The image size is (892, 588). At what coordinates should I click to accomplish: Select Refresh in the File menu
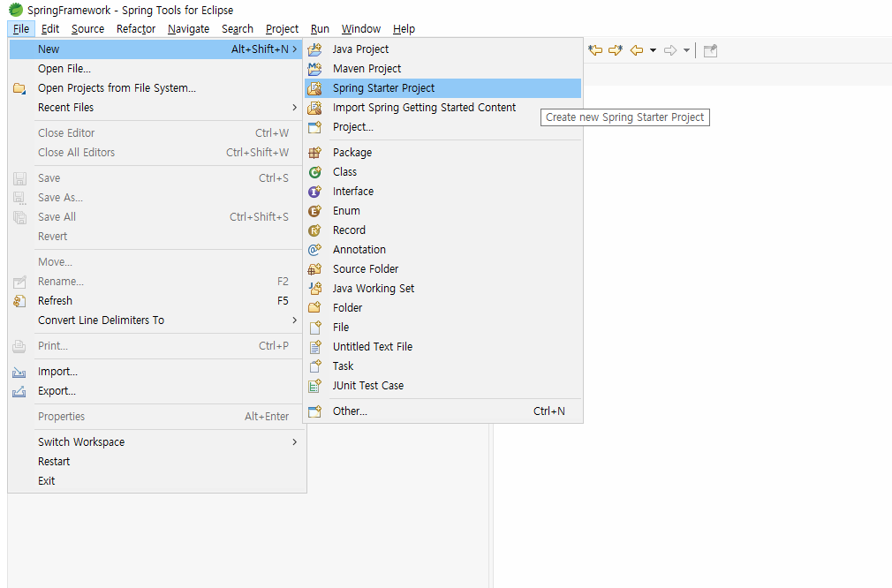[155, 301]
